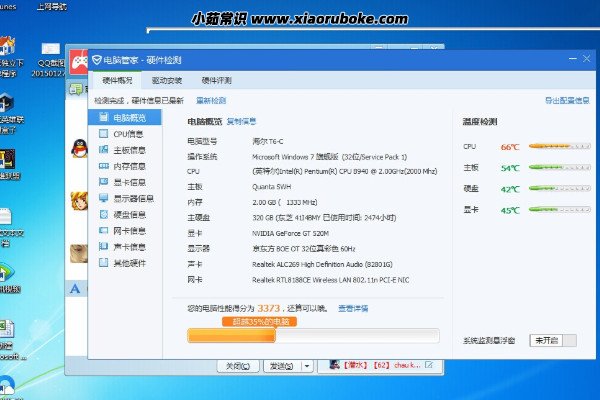Click the 查看详情 link
Viewport: 600px width, 400px height.
tap(353, 308)
